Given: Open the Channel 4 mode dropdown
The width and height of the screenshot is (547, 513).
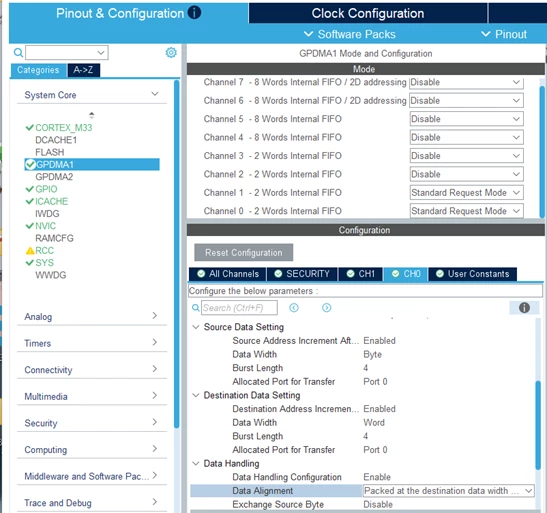Looking at the screenshot, I should [x=466, y=137].
